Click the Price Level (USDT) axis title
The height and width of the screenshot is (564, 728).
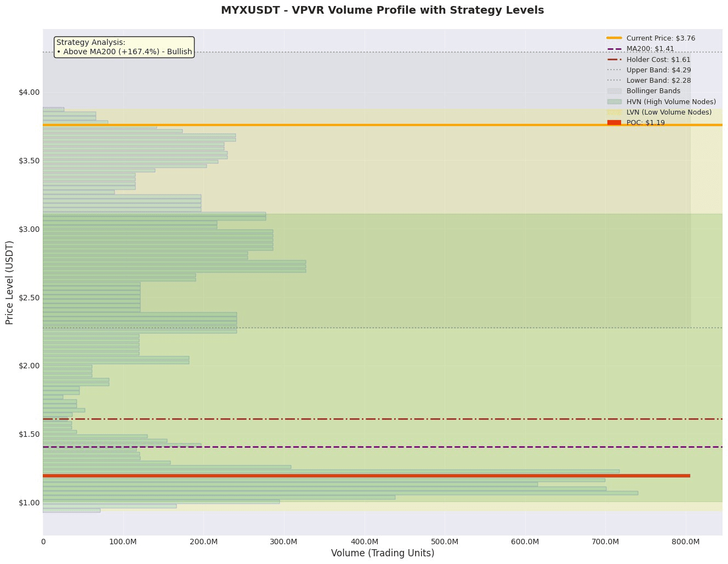click(x=10, y=282)
